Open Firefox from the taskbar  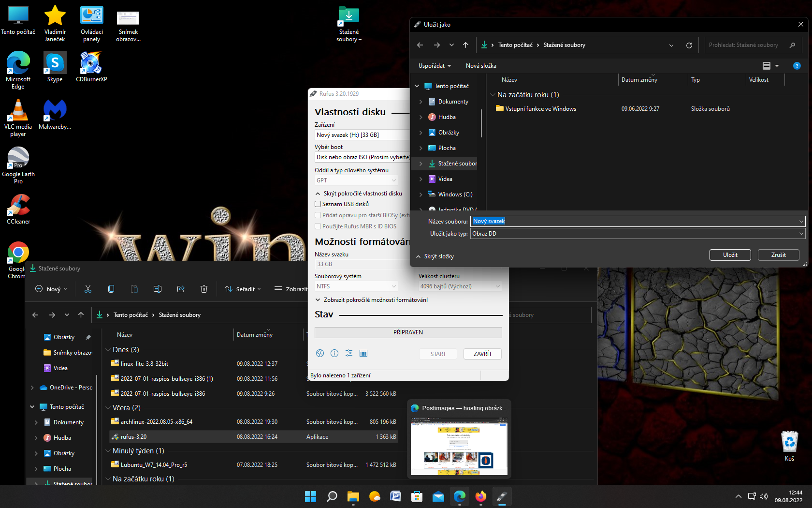(481, 496)
